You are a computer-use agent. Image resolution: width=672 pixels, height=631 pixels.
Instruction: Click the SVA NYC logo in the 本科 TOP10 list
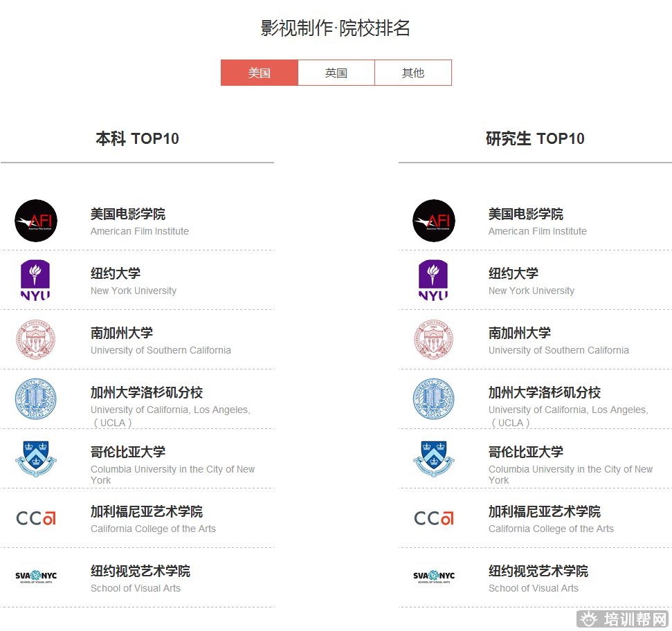coord(36,576)
